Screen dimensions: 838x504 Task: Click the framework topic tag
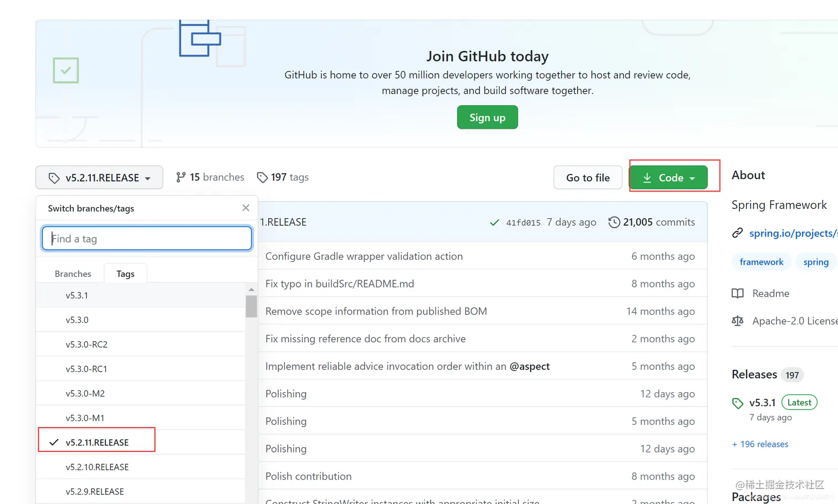point(762,262)
